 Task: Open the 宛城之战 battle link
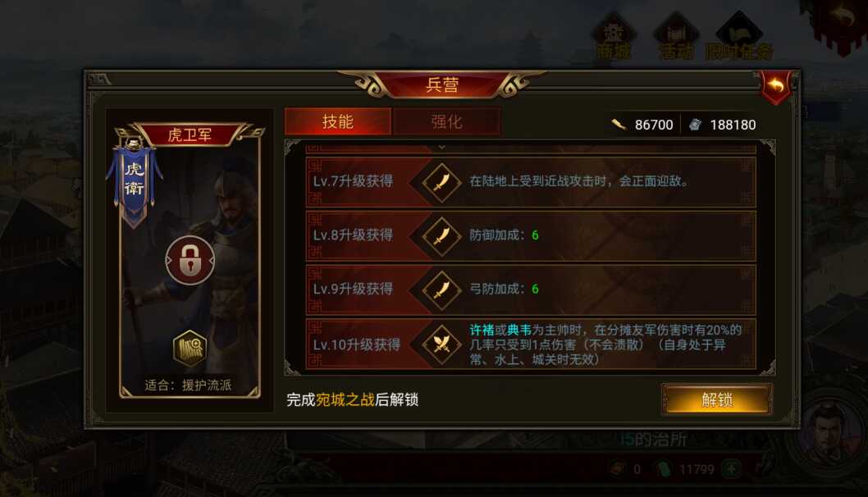tap(345, 399)
